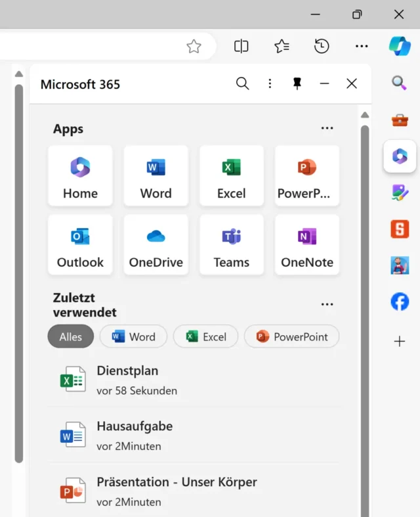Click the Microsoft 365 Home tile
Viewport: 420px width, 517px height.
tap(80, 175)
